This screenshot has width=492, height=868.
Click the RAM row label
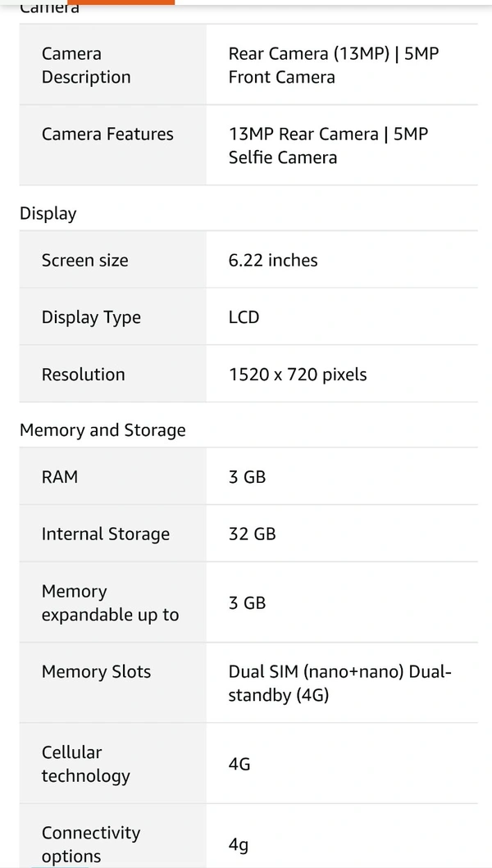(60, 477)
